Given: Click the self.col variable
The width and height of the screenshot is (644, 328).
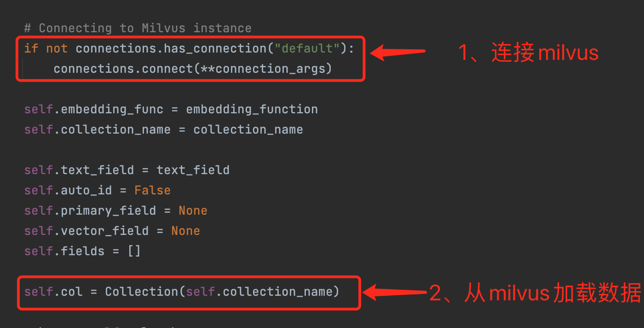Looking at the screenshot, I should [53, 292].
